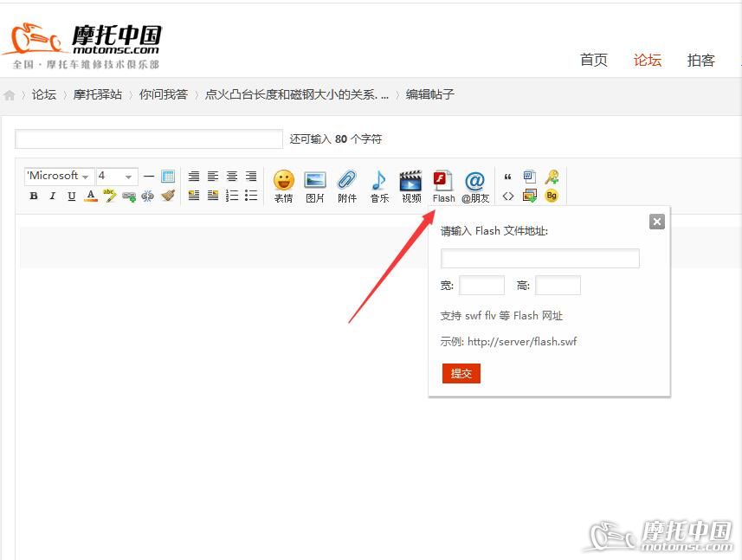Open the 图片 image insert icon
The height and width of the screenshot is (560, 742).
pyautogui.click(x=315, y=183)
